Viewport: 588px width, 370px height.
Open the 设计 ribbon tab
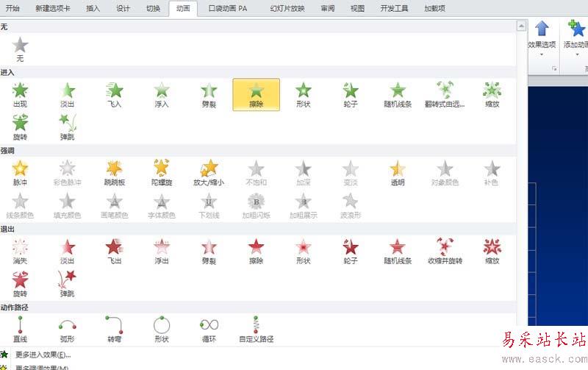point(123,8)
